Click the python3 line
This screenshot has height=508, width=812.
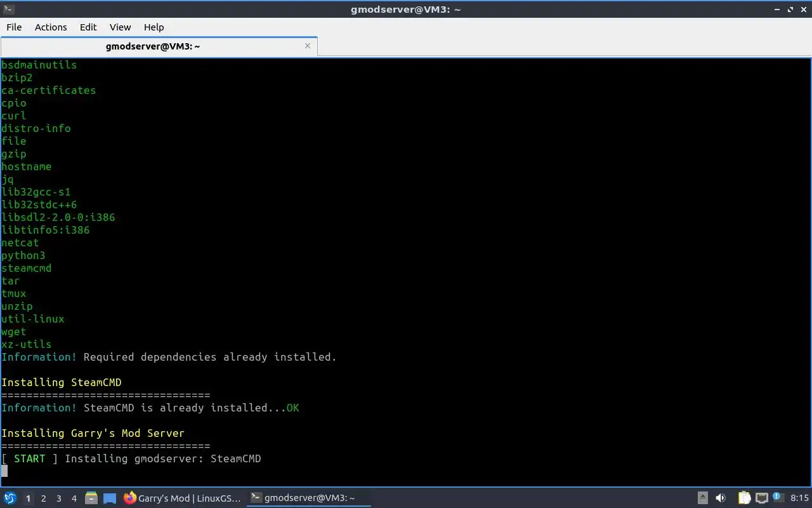tap(23, 255)
